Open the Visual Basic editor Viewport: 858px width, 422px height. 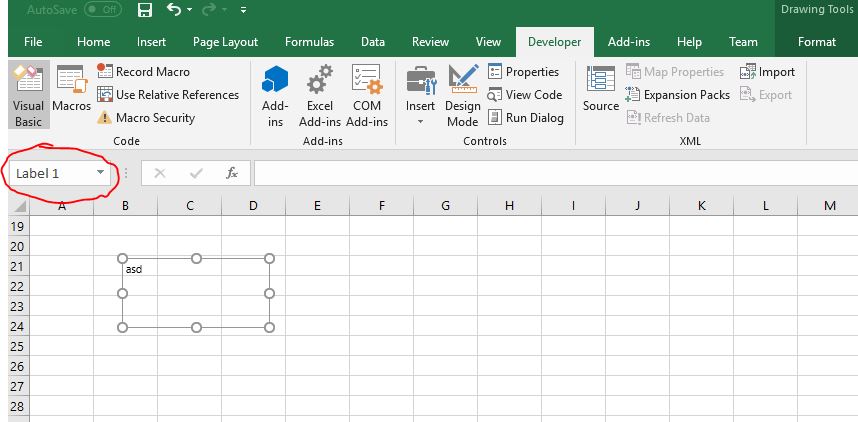click(x=28, y=95)
